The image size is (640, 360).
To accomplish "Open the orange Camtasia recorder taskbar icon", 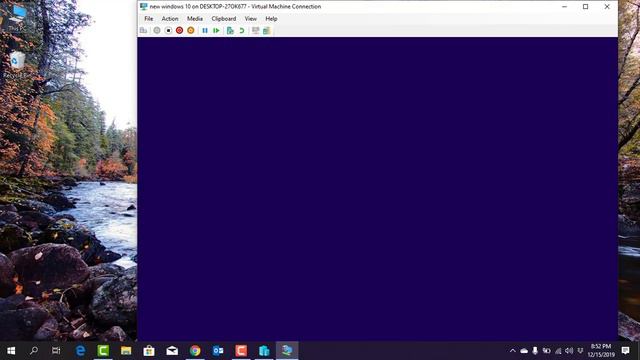I will point(241,351).
